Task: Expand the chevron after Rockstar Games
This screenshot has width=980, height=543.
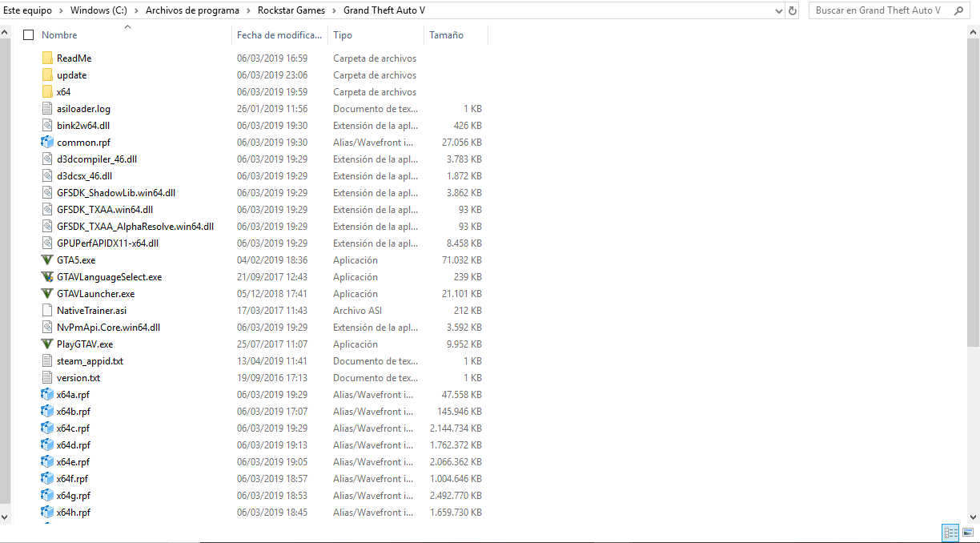Action: coord(335,10)
